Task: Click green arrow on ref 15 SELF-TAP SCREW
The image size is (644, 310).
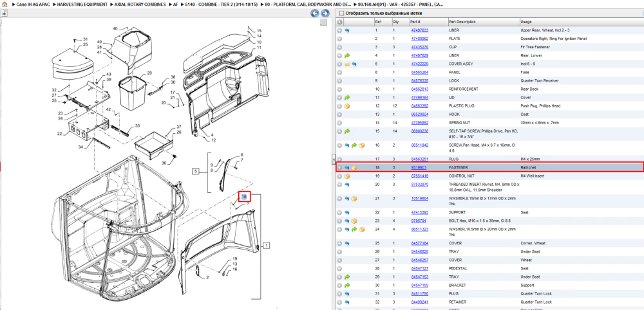Action: [347, 131]
